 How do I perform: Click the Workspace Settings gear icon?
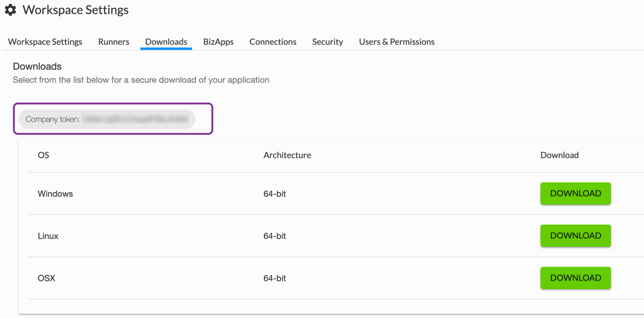[10, 10]
